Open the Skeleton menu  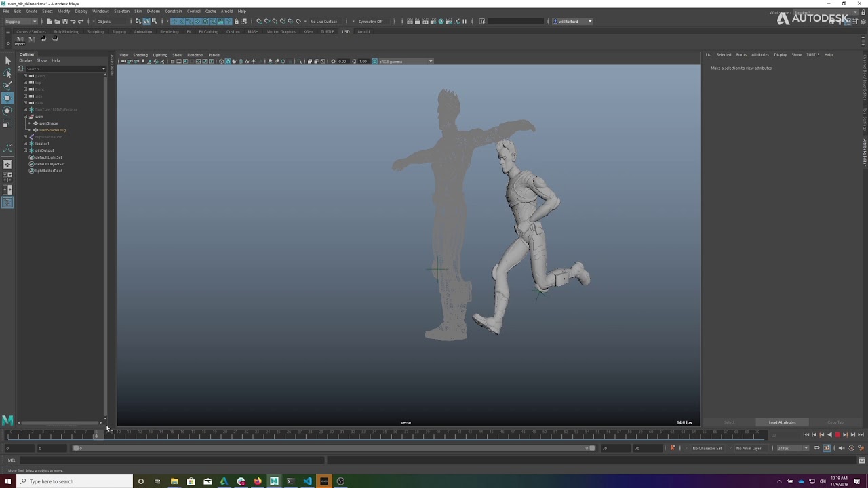coord(121,12)
